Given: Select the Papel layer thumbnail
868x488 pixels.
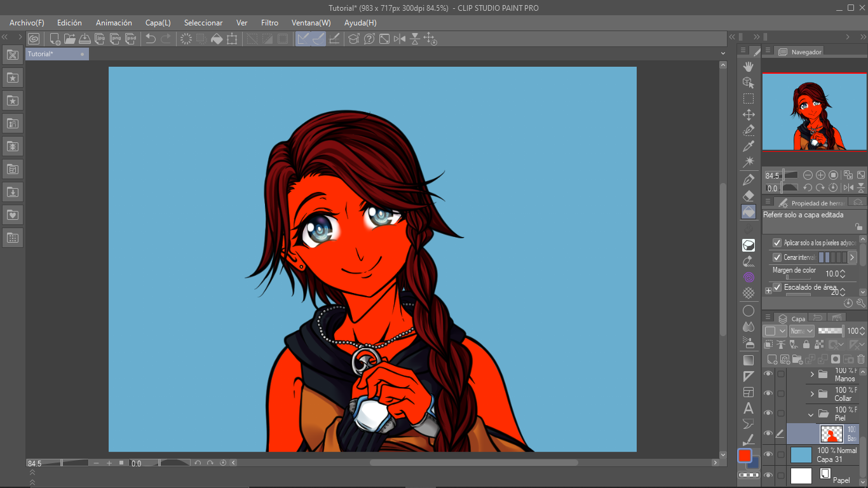Looking at the screenshot, I should (x=801, y=475).
